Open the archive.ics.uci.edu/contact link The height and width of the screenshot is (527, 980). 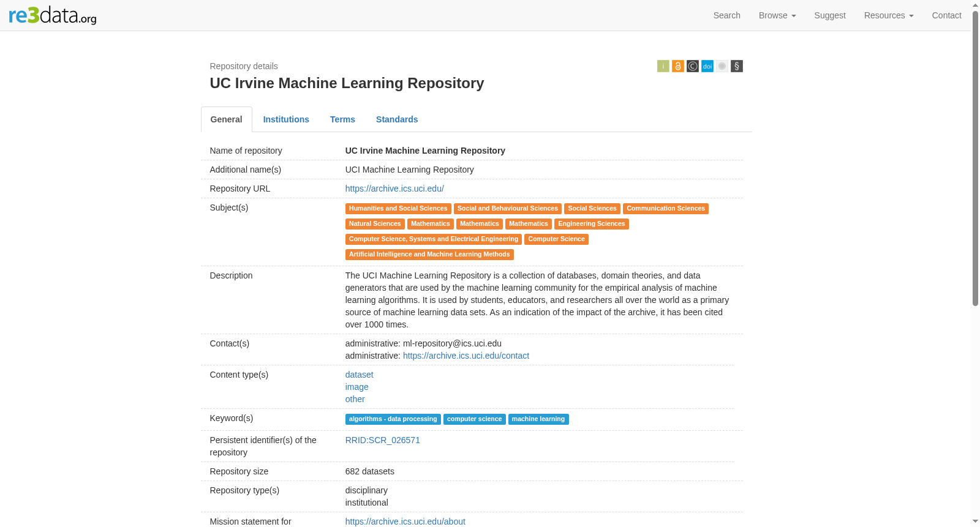pyautogui.click(x=466, y=356)
